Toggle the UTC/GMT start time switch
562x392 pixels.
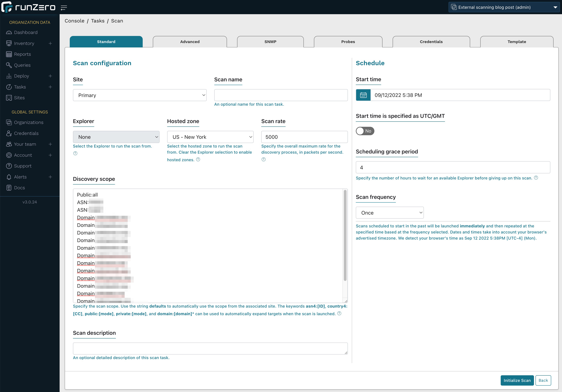[x=365, y=131]
